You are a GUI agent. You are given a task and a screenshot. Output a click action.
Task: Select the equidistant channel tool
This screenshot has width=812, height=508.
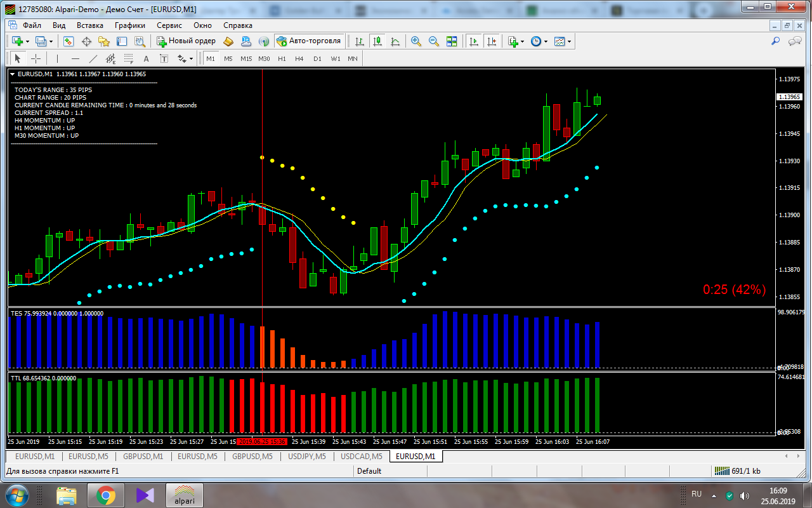coord(111,58)
